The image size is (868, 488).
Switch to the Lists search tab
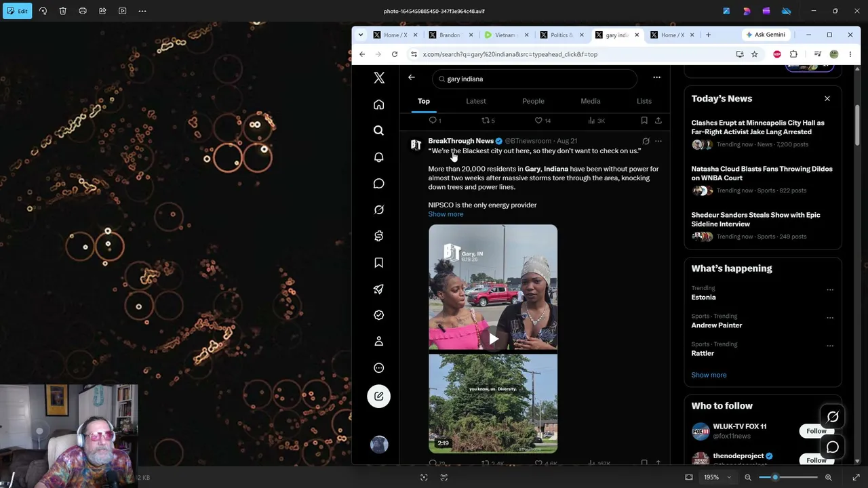tap(644, 101)
